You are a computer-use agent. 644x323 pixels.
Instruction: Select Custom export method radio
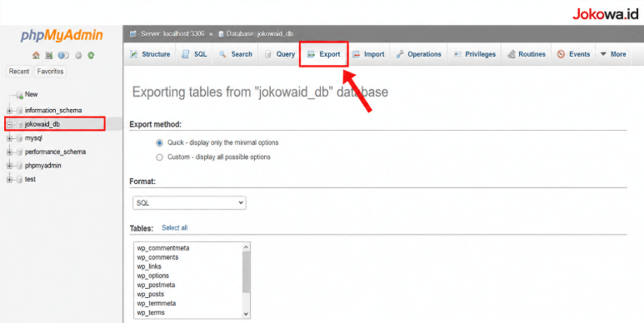159,157
